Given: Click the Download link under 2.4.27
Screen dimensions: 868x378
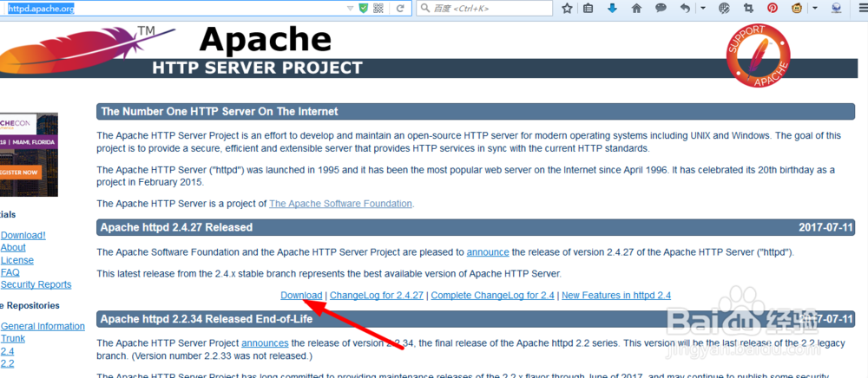Looking at the screenshot, I should click(301, 295).
